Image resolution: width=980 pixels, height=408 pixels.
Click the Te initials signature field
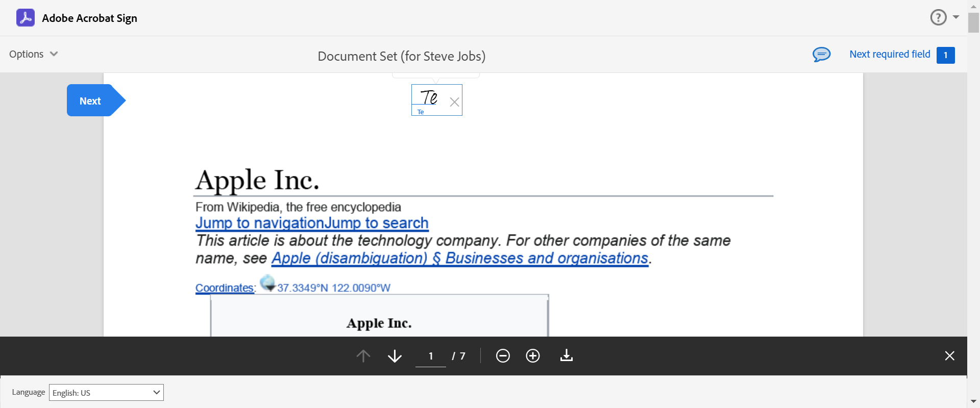pos(437,100)
